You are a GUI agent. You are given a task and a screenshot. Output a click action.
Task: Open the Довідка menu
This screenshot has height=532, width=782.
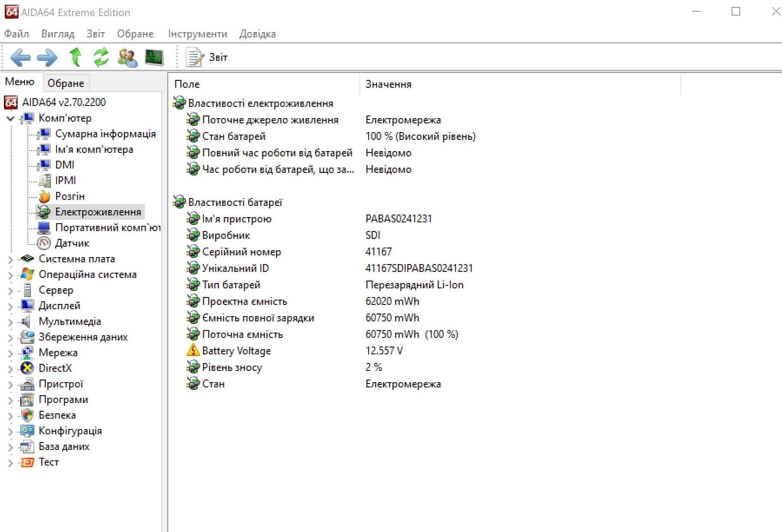(x=257, y=34)
